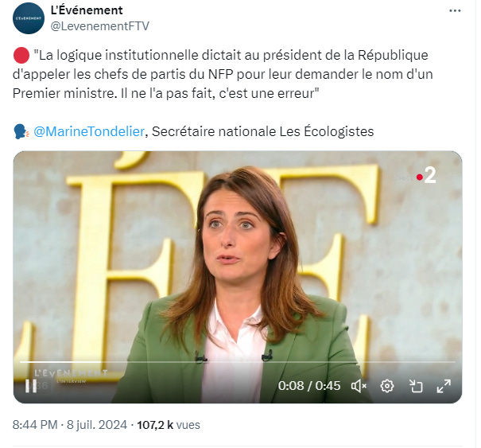481x448 pixels.
Task: Unmute the video with the speaker icon
Action: pyautogui.click(x=359, y=386)
